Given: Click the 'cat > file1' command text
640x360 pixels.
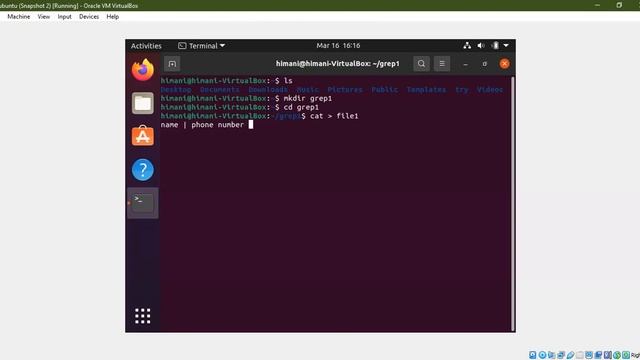Looking at the screenshot, I should point(334,116).
